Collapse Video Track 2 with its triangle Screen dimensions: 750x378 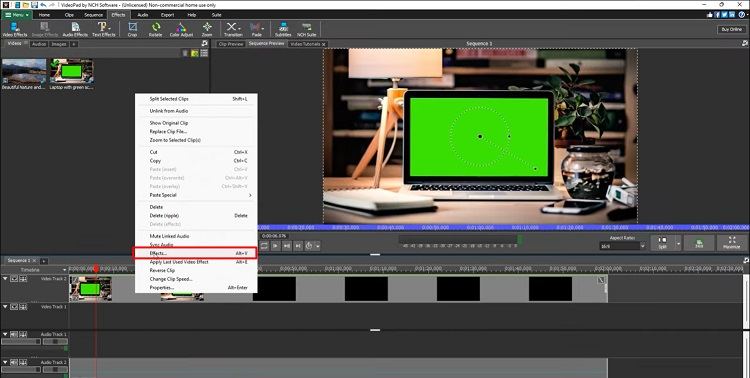(6, 279)
